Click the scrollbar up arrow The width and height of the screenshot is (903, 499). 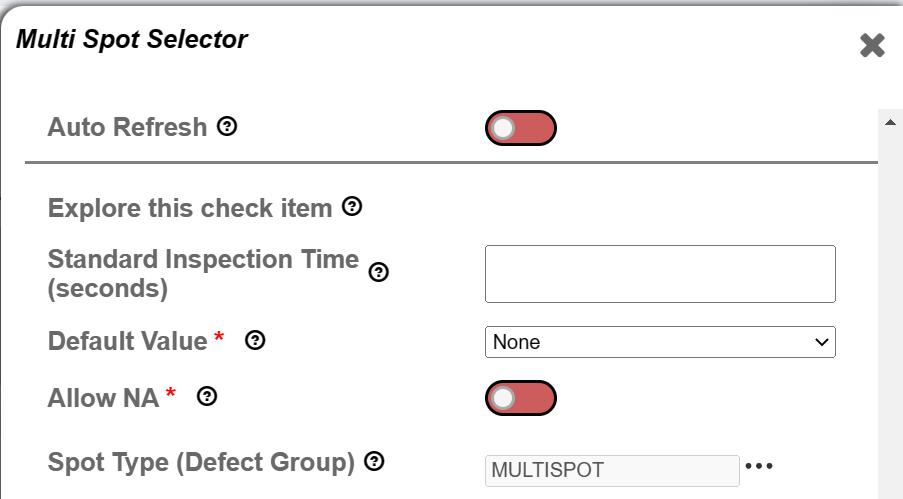click(x=890, y=122)
